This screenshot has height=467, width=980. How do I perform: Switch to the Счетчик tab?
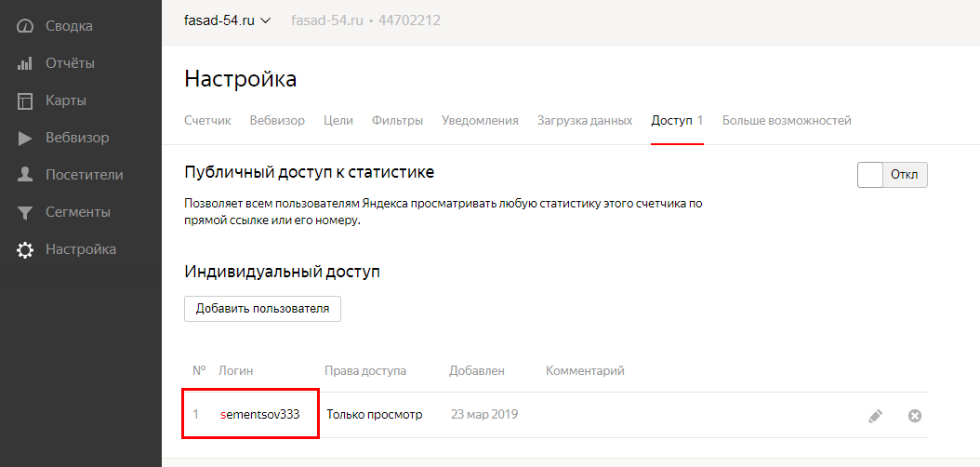click(207, 121)
